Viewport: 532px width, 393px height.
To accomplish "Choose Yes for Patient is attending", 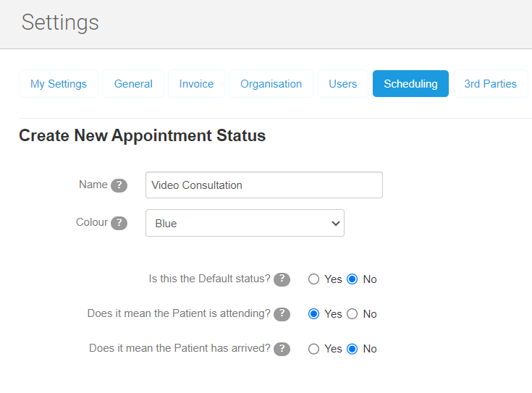I will pos(313,314).
